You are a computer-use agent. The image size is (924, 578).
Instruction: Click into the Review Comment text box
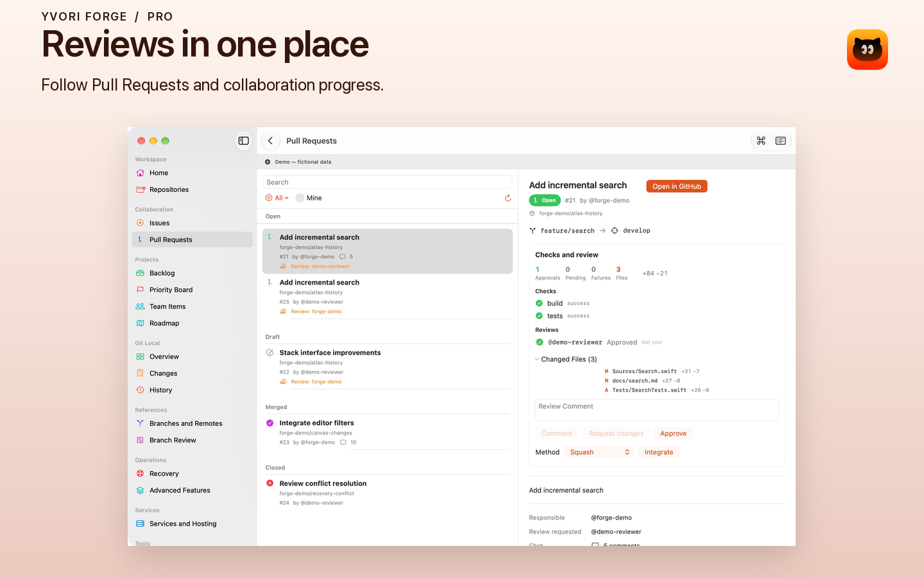[657, 410]
